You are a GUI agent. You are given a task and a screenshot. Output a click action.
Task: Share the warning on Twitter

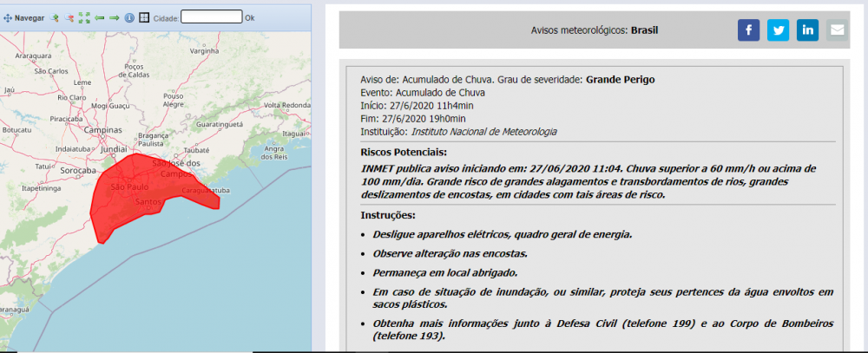778,30
